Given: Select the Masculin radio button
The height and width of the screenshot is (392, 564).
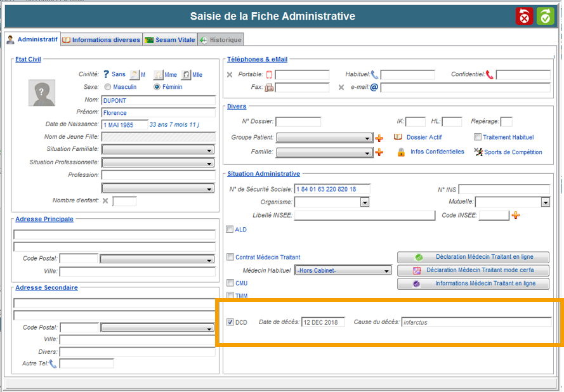Looking at the screenshot, I should (x=108, y=87).
